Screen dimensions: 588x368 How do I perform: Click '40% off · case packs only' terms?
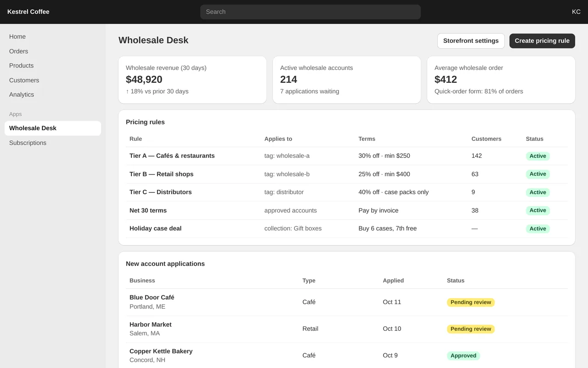393,192
